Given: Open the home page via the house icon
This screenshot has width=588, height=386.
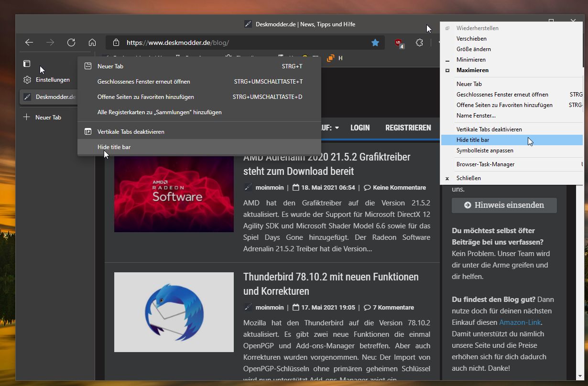Looking at the screenshot, I should pyautogui.click(x=92, y=43).
